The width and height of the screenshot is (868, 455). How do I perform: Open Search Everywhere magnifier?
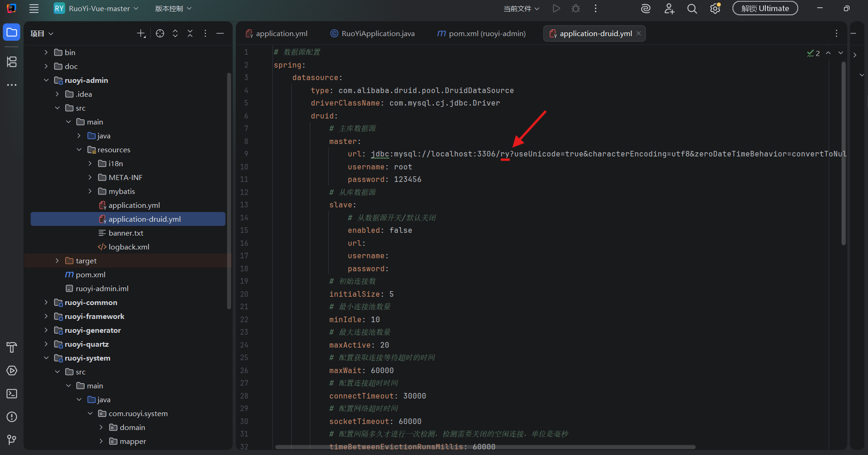pyautogui.click(x=692, y=8)
